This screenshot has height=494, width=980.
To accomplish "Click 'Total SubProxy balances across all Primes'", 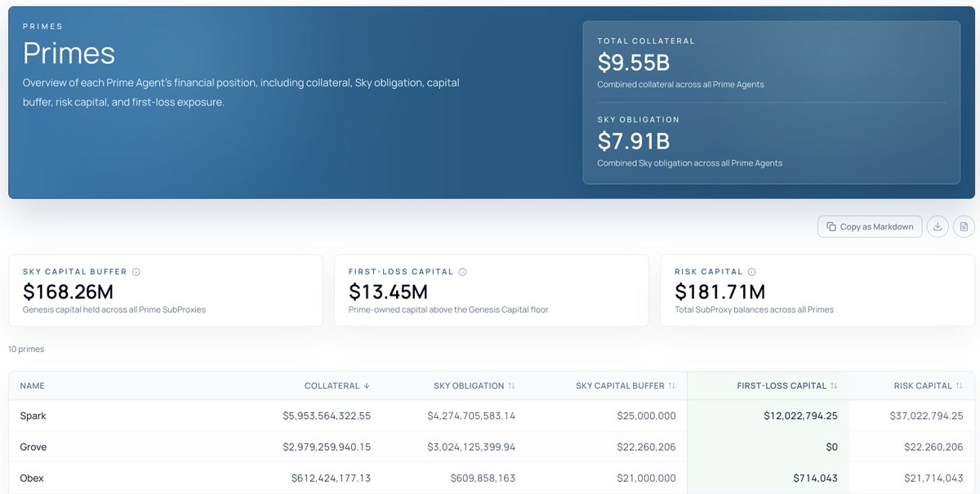I will [754, 309].
